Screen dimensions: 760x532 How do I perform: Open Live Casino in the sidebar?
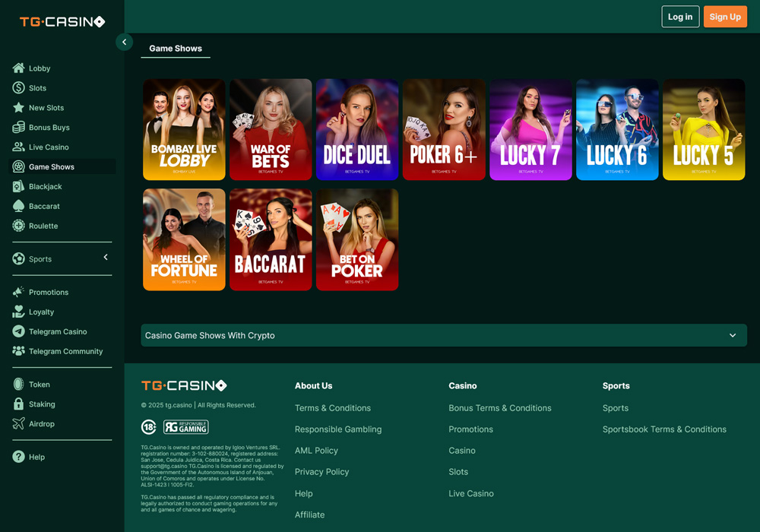[x=49, y=147]
